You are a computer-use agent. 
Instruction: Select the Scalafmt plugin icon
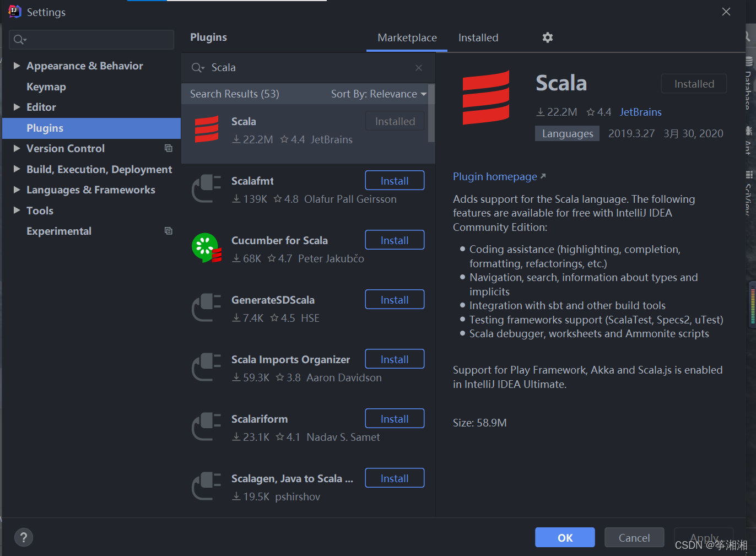[x=206, y=188]
